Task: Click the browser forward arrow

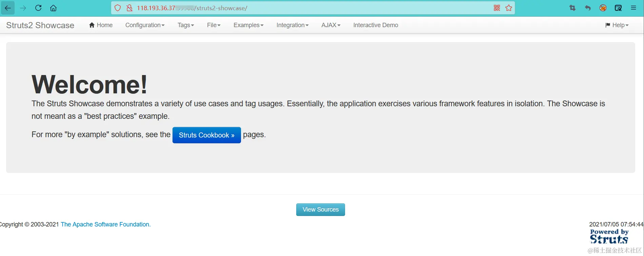Action: pyautogui.click(x=23, y=8)
